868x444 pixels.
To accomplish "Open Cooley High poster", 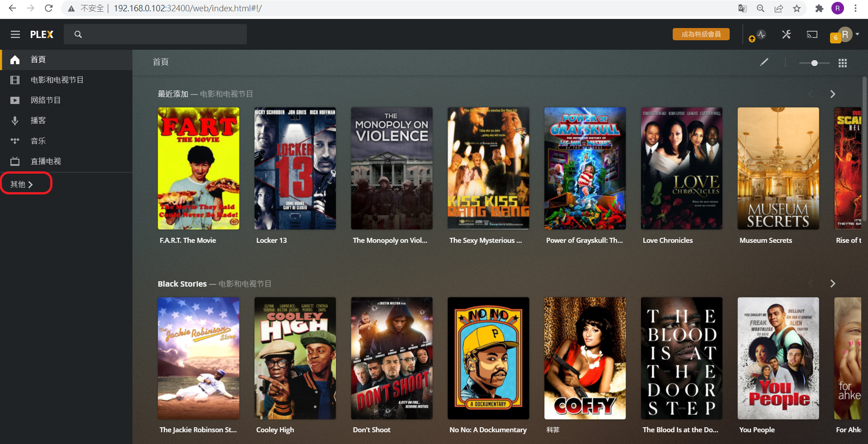I will point(295,358).
